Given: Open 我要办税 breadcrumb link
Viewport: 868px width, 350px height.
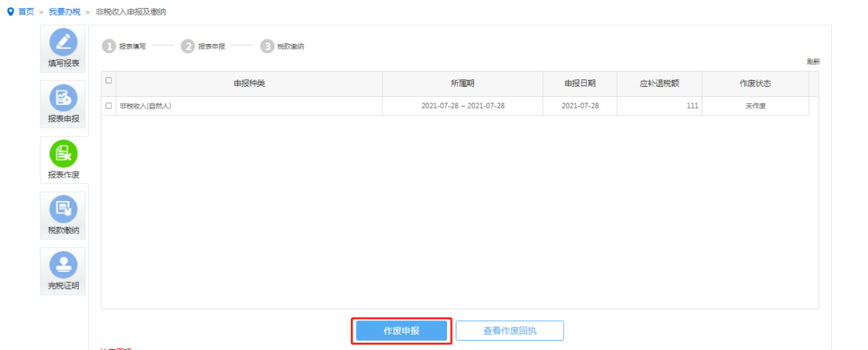Looking at the screenshot, I should coord(64,12).
